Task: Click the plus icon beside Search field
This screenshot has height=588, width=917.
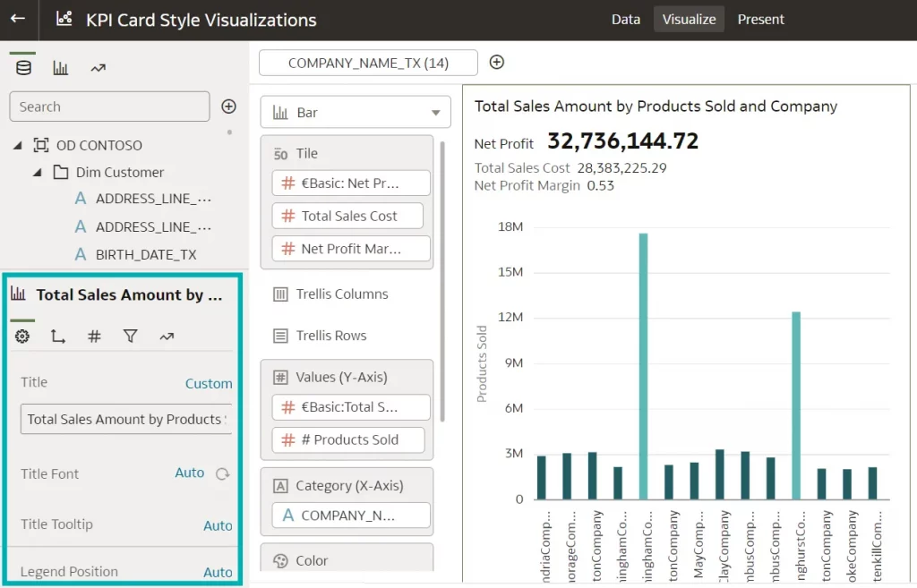Action: coord(228,107)
